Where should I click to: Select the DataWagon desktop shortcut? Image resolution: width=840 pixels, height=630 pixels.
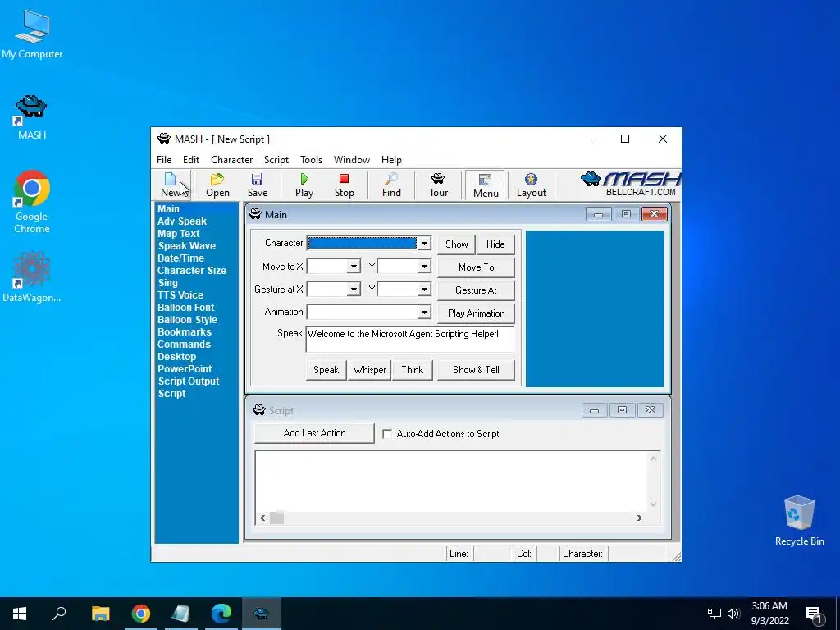(x=32, y=277)
